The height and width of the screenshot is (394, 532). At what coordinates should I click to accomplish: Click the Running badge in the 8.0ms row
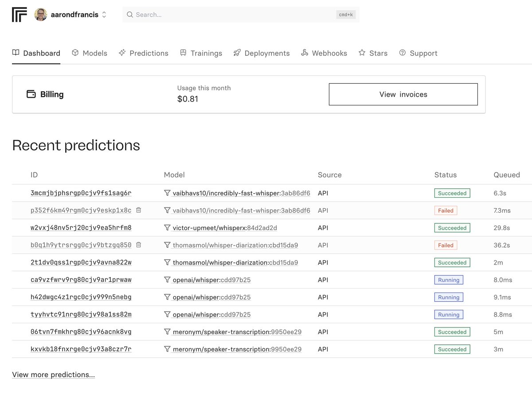pos(449,280)
